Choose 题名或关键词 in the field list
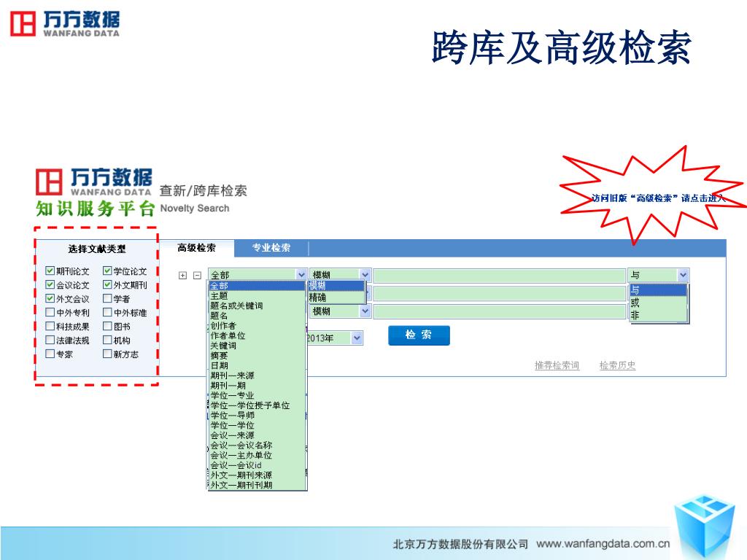 tap(256, 306)
